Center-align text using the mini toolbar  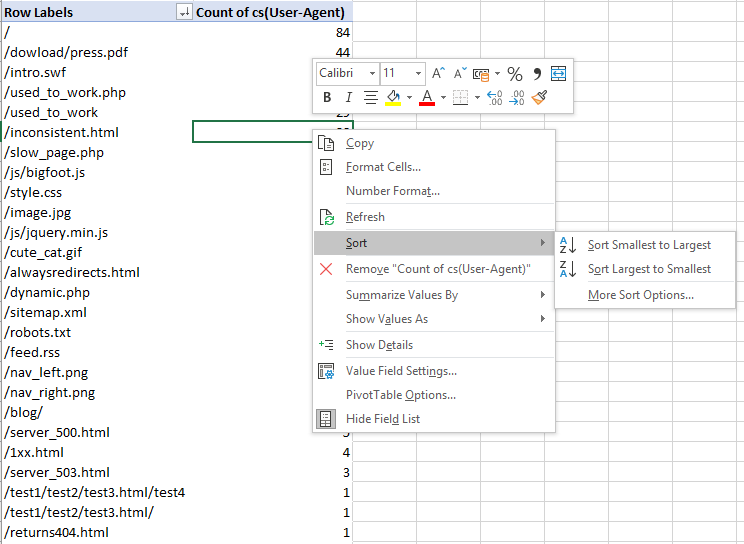tap(370, 98)
